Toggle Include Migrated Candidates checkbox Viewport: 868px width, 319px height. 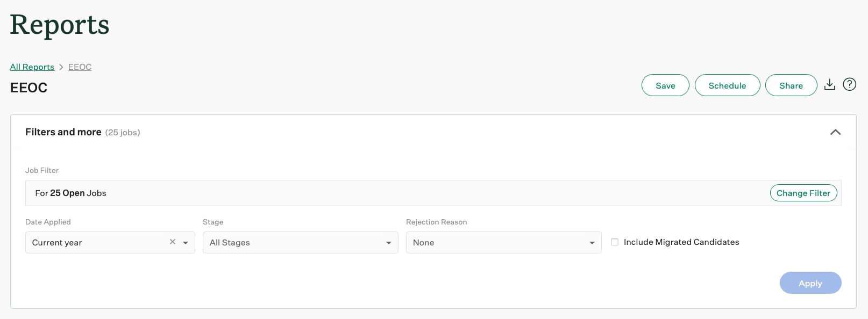coord(615,242)
